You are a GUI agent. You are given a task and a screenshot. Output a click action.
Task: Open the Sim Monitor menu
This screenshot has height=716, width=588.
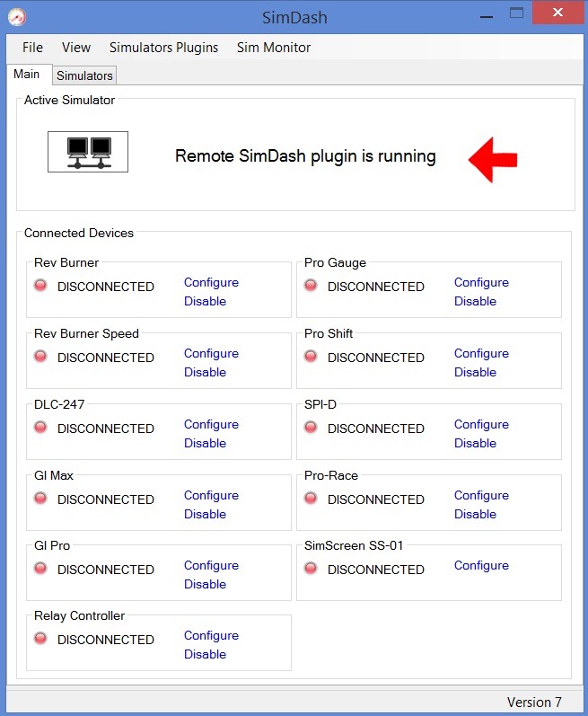(274, 48)
